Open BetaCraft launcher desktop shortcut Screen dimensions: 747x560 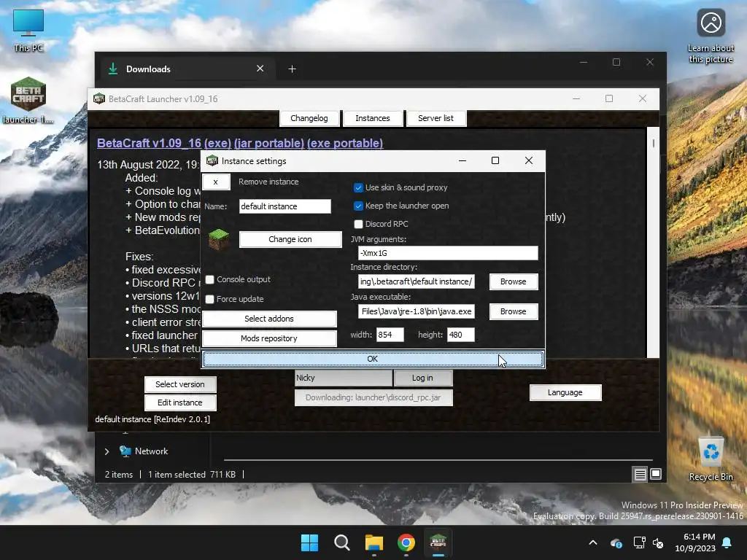point(28,100)
